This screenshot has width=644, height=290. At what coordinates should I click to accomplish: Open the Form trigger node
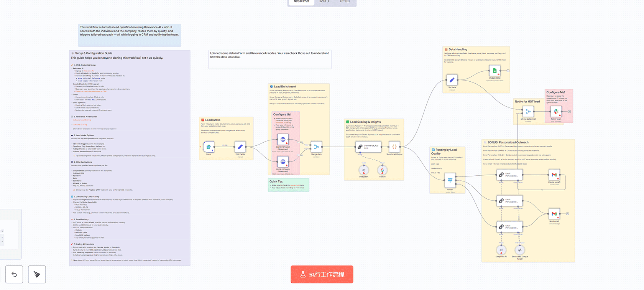(209, 147)
